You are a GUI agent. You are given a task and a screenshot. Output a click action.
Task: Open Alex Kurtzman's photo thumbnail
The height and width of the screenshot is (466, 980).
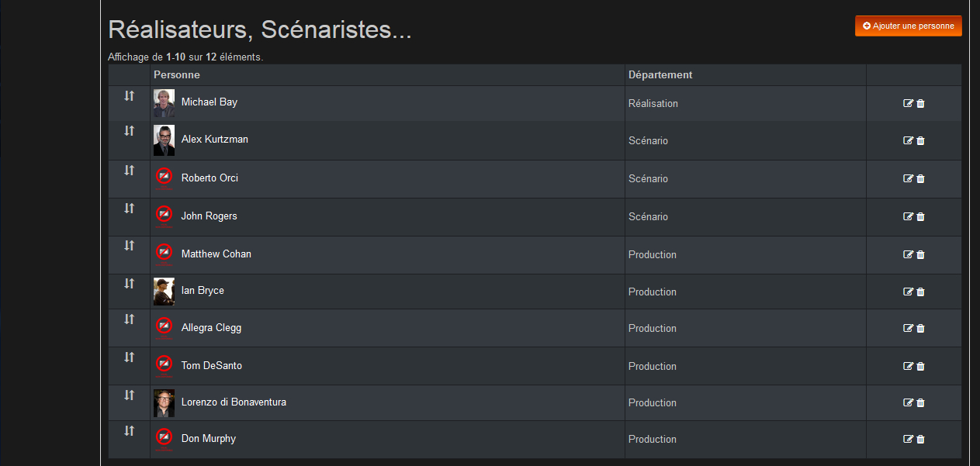pyautogui.click(x=164, y=140)
